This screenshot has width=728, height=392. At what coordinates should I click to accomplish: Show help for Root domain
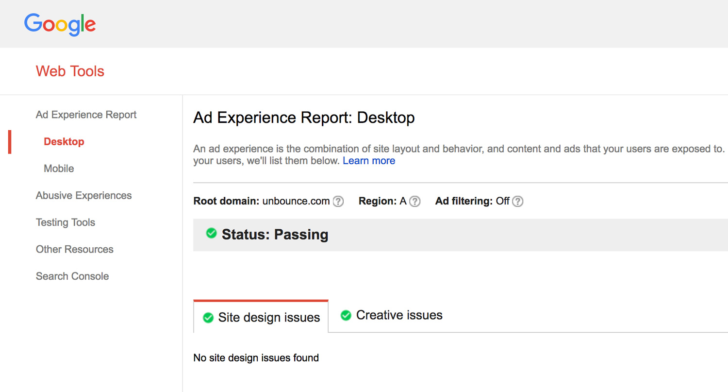point(338,201)
